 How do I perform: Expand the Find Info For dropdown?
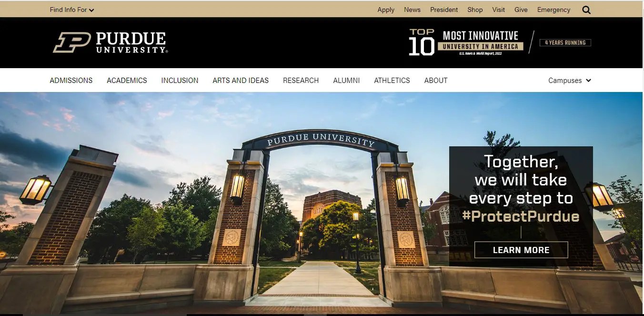click(x=71, y=9)
